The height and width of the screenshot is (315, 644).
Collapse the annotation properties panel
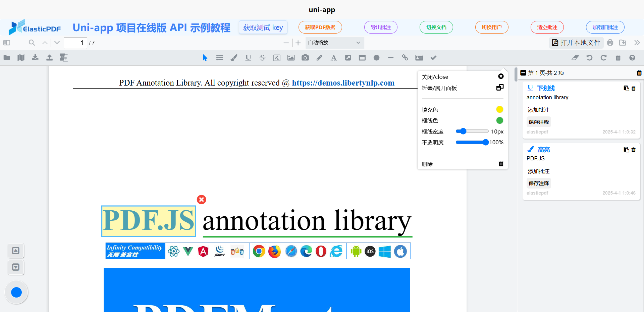pos(499,87)
